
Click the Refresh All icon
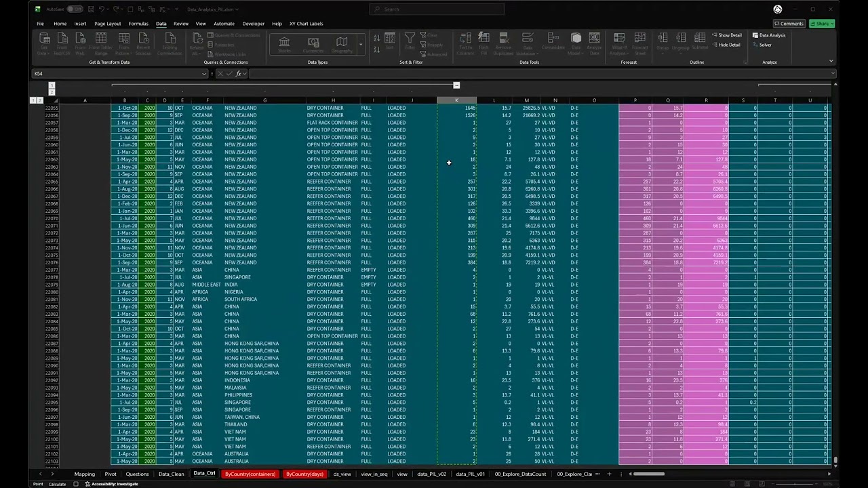tap(197, 43)
